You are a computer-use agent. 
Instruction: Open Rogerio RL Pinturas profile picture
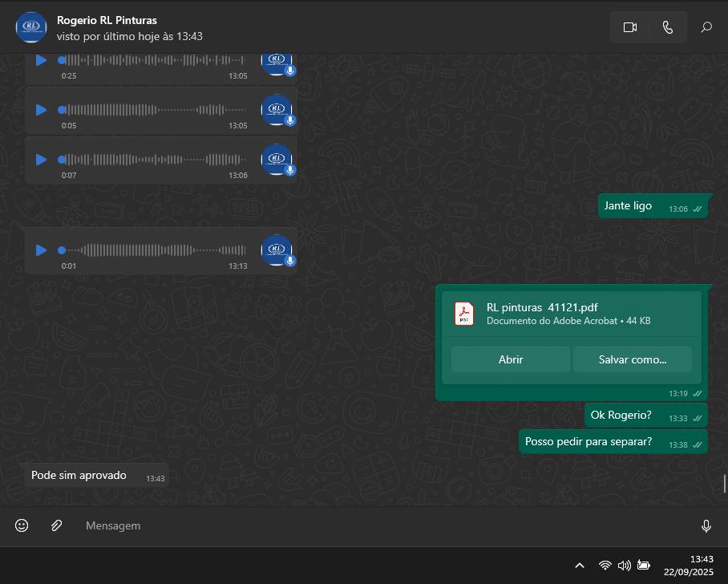pos(31,27)
